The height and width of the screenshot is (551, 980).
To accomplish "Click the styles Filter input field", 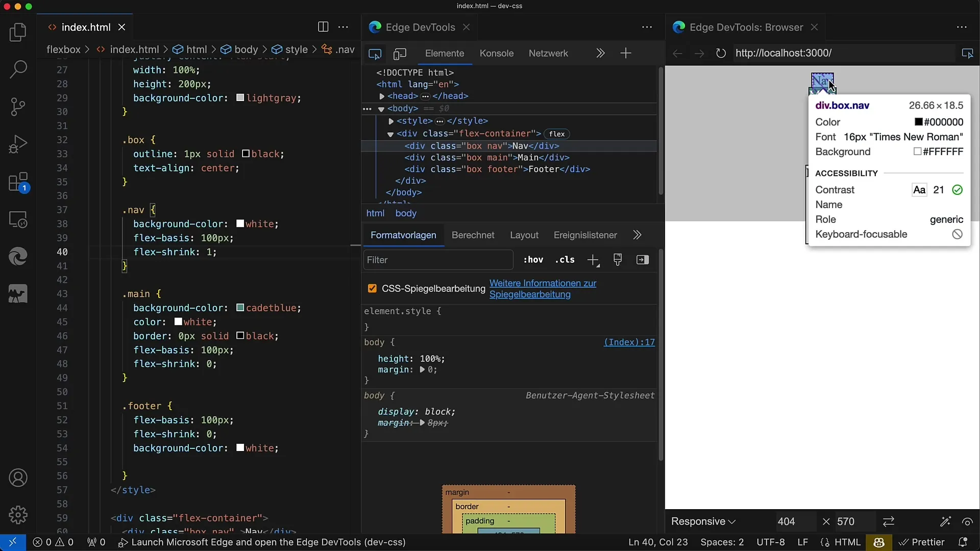I will pos(438,260).
